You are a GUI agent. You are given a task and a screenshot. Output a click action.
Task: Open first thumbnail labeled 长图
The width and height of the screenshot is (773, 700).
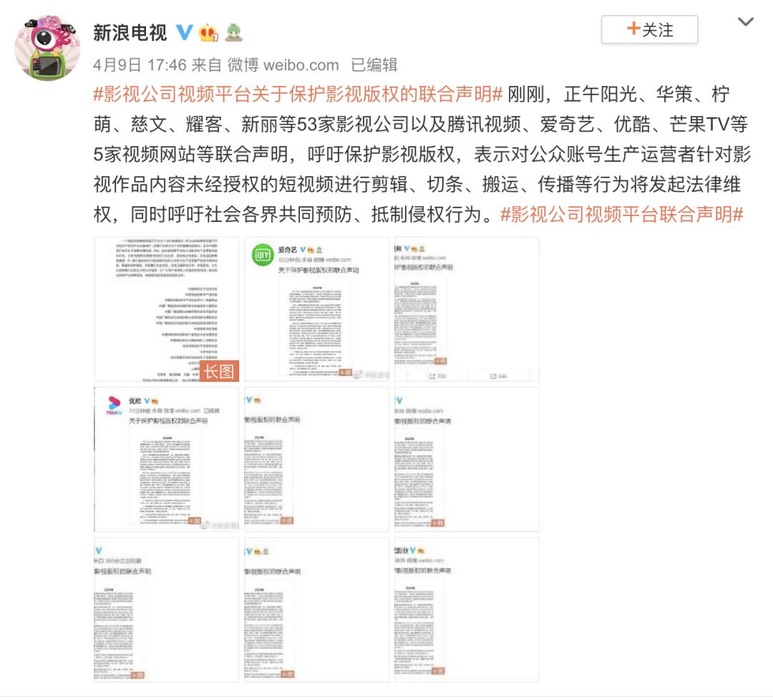pyautogui.click(x=167, y=309)
